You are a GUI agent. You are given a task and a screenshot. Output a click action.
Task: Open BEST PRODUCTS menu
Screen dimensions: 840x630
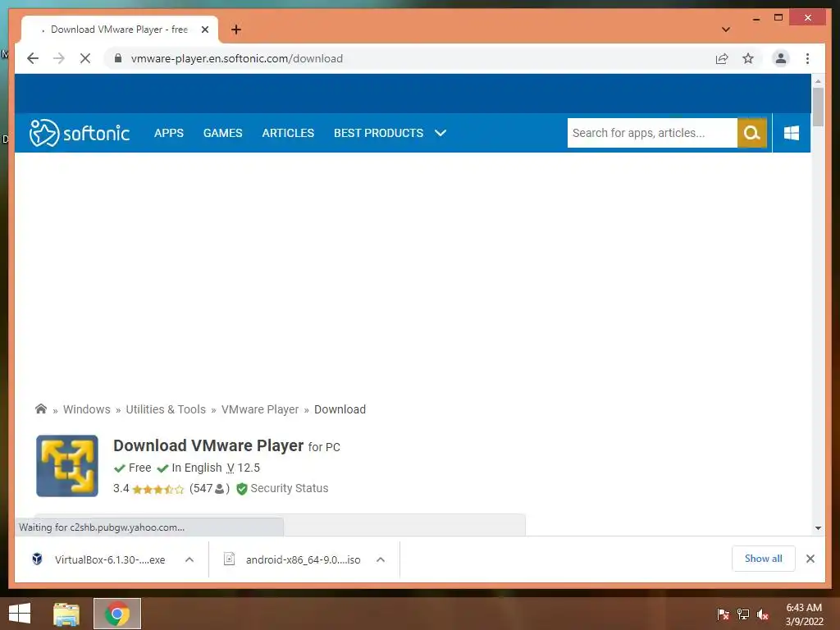(x=379, y=133)
